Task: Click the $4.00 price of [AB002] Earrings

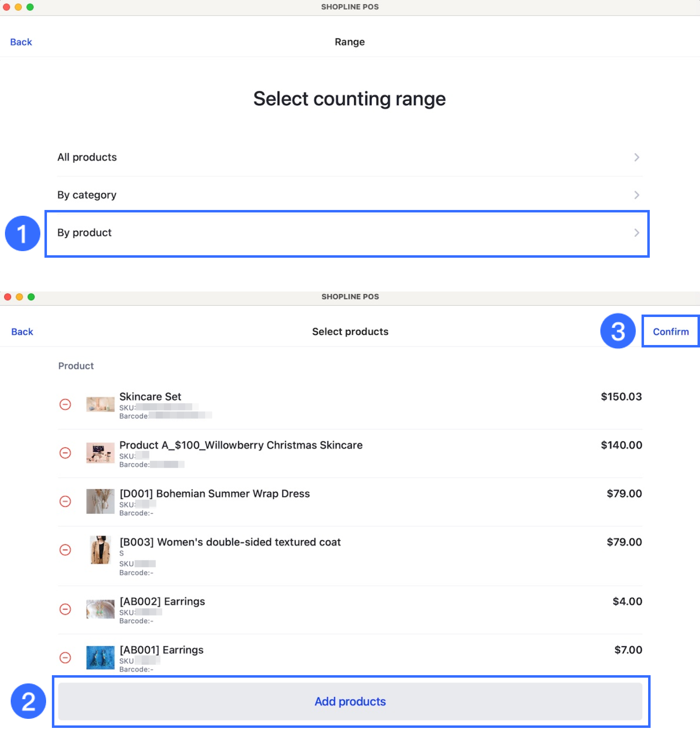Action: coord(628,601)
